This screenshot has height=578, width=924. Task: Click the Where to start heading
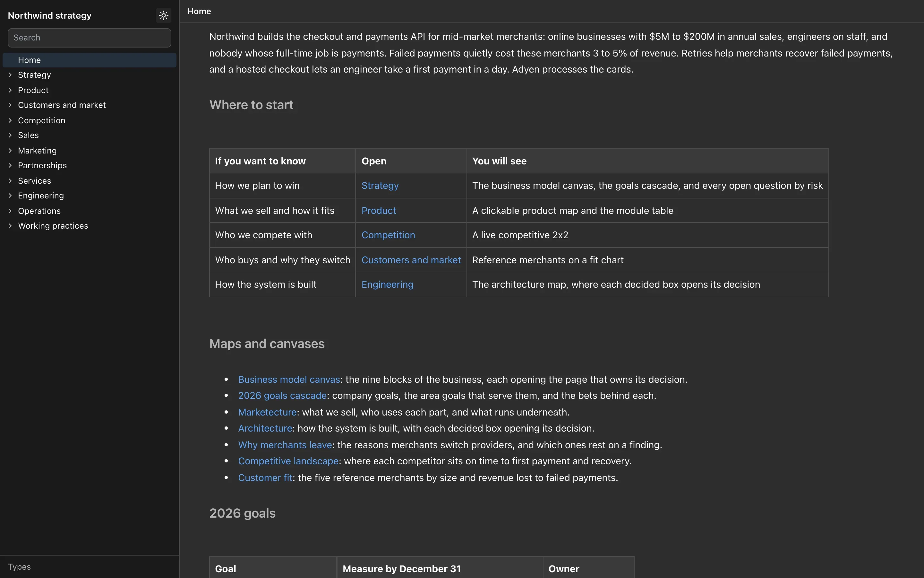click(251, 105)
